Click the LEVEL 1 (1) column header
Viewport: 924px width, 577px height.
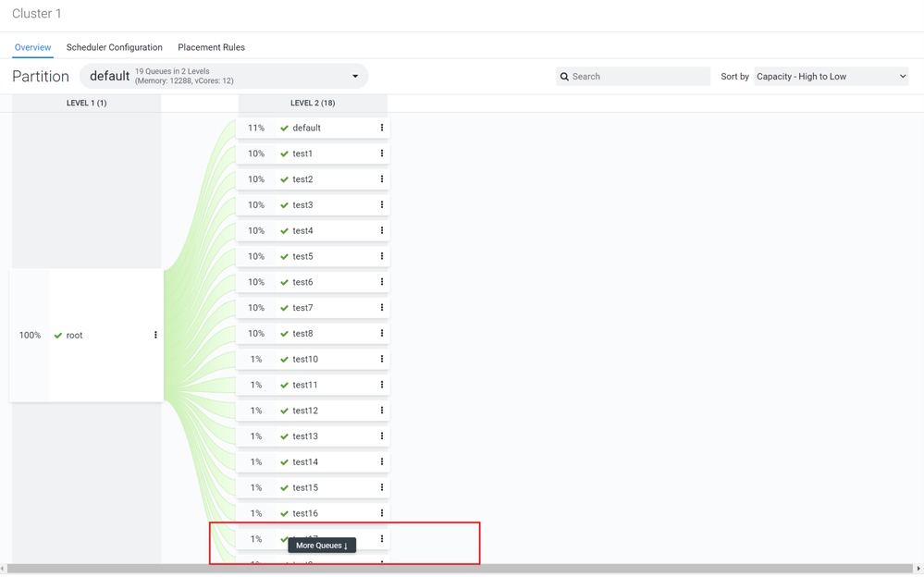tap(87, 103)
